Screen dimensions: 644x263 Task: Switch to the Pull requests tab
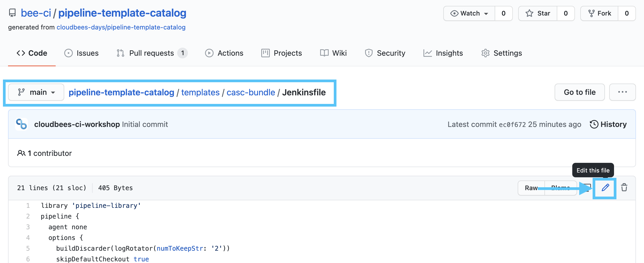coord(152,53)
